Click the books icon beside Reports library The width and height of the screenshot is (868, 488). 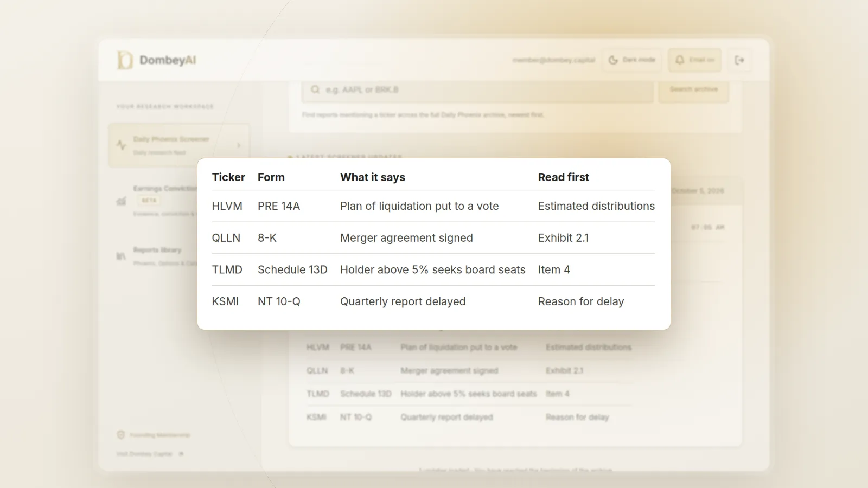[x=121, y=256]
